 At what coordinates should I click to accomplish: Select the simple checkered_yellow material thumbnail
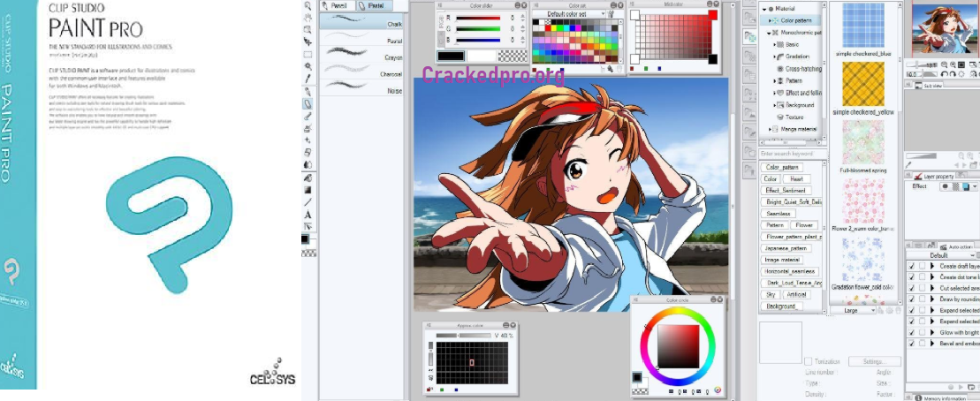tap(863, 84)
